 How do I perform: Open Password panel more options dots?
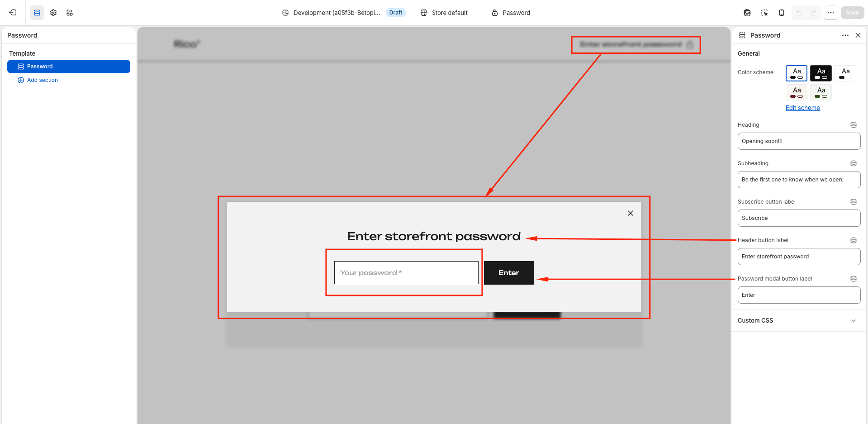(845, 35)
